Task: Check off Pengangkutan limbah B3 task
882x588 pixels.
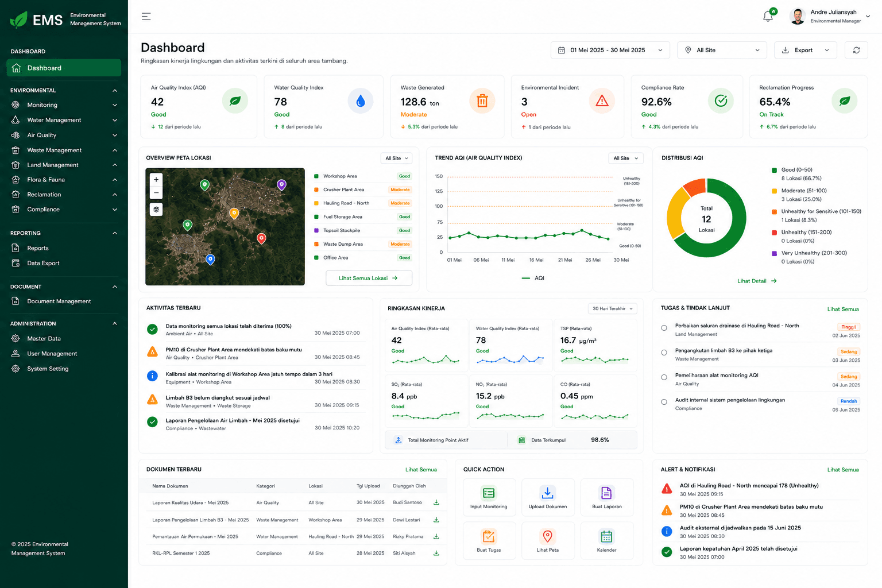Action: [x=664, y=353]
